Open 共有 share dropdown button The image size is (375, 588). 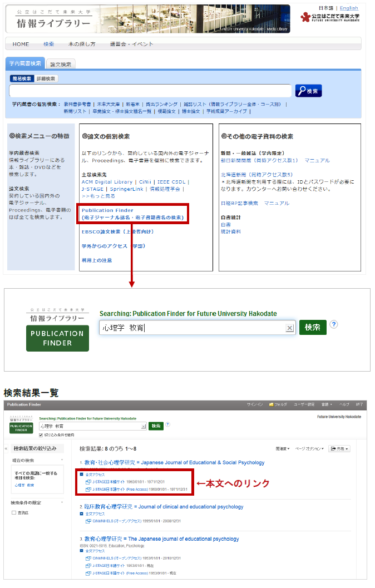[339, 449]
